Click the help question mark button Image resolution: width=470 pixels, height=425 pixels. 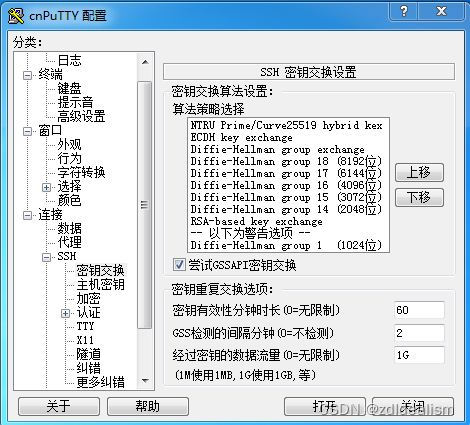[404, 11]
